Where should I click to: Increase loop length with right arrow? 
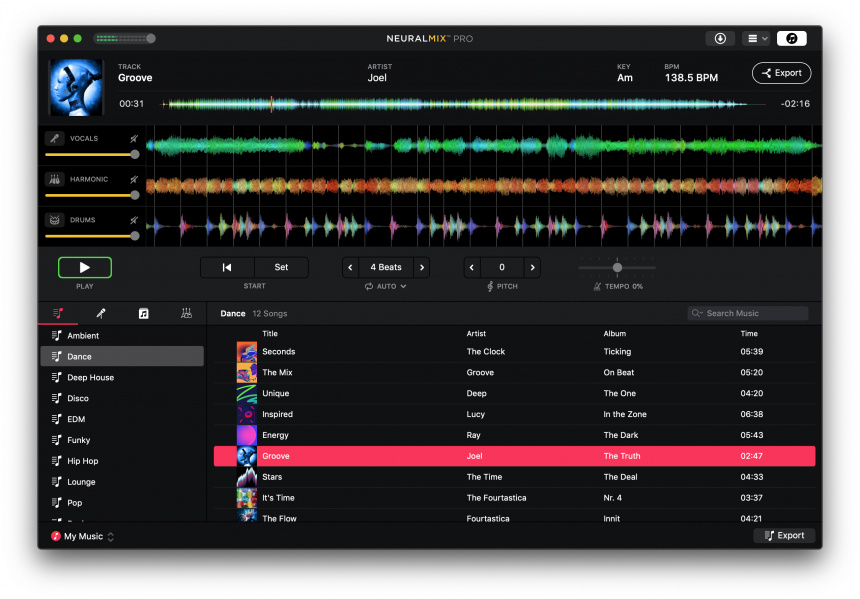(422, 267)
